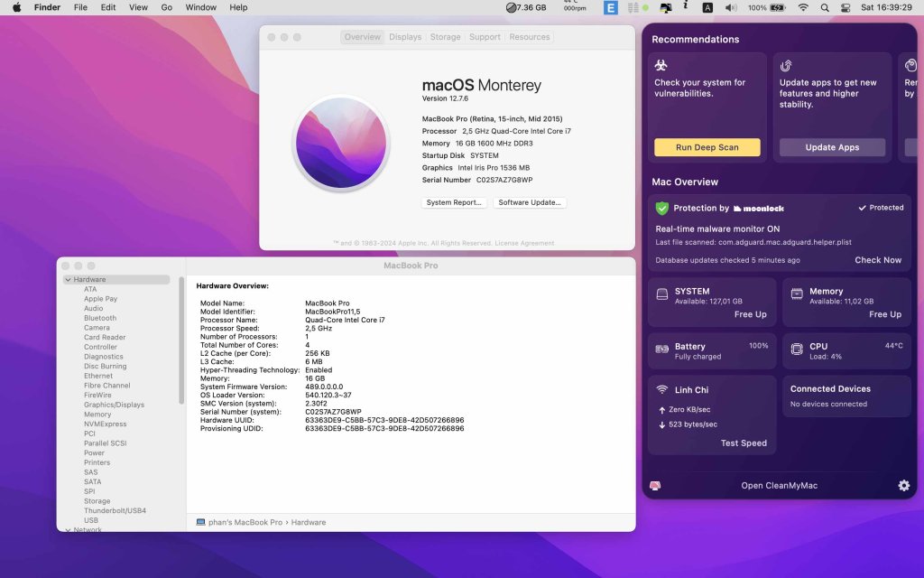The image size is (924, 578).
Task: Open the File menu
Action: 80,7
